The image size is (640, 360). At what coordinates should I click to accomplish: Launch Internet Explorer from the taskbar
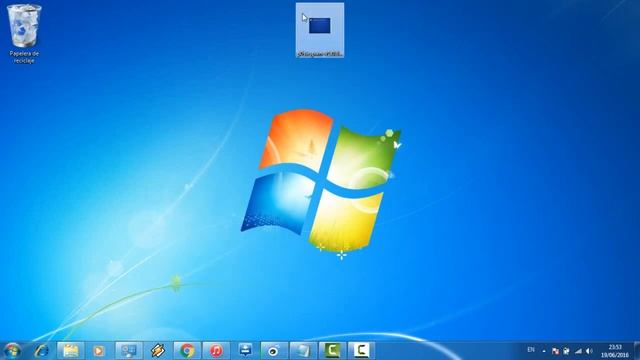41,351
